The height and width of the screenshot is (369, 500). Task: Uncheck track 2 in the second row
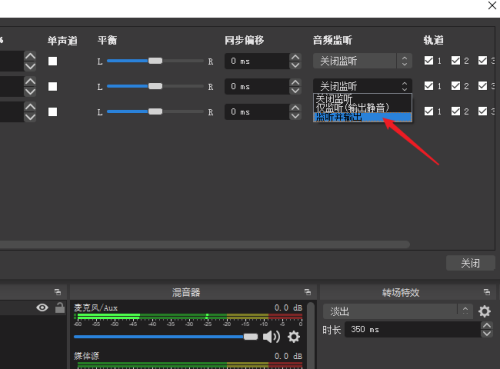click(x=456, y=86)
